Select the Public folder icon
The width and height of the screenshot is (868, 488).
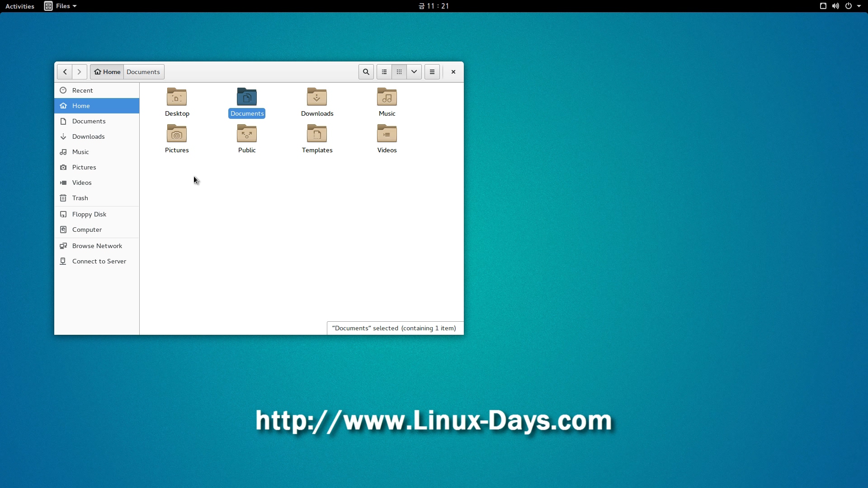point(247,134)
